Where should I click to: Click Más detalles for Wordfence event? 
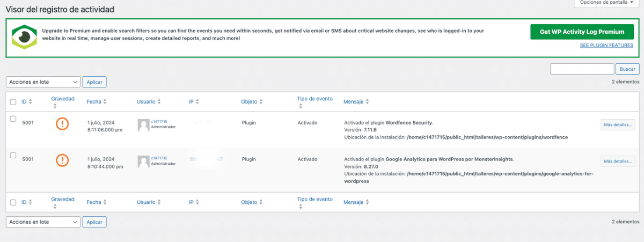click(x=618, y=125)
